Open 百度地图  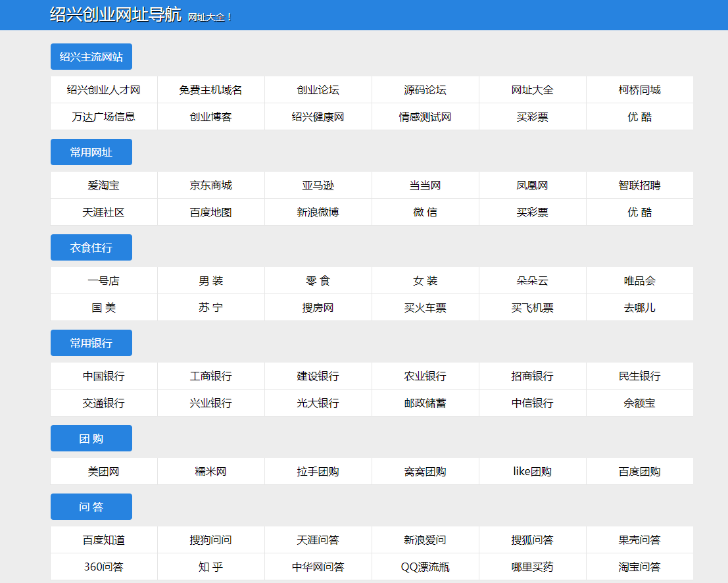coord(211,213)
